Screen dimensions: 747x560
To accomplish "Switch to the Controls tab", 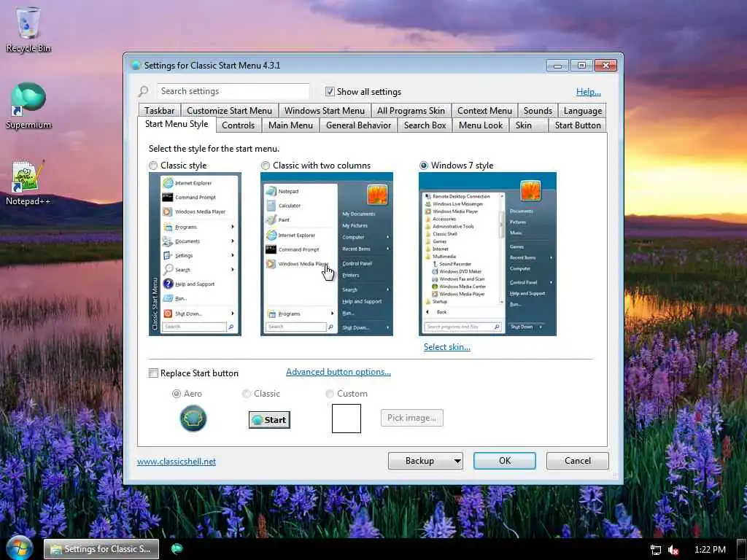I will click(238, 125).
